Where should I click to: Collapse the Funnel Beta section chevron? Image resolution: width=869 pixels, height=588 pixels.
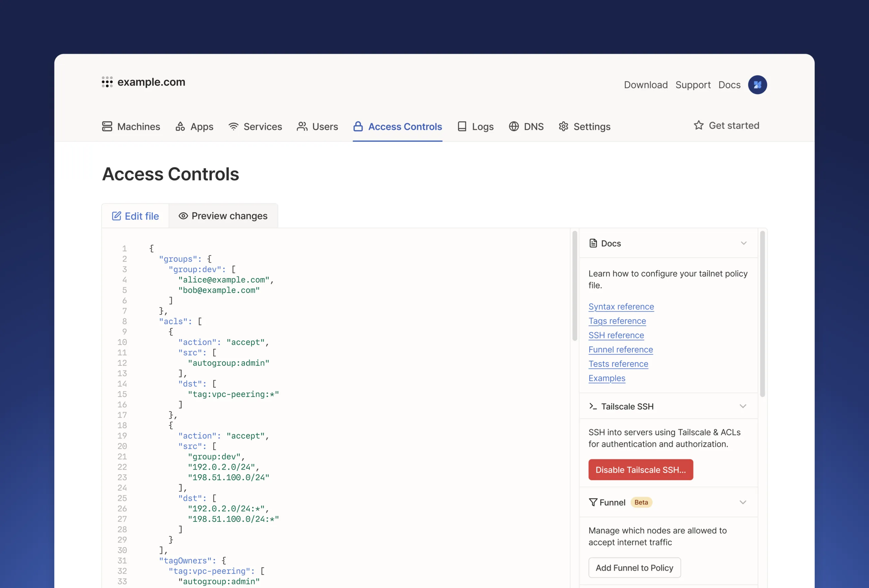(743, 502)
